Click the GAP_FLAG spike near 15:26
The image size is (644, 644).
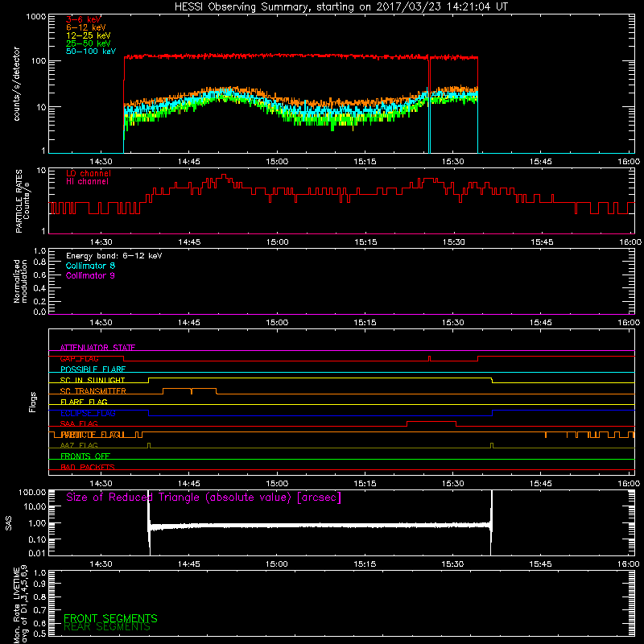tap(430, 357)
